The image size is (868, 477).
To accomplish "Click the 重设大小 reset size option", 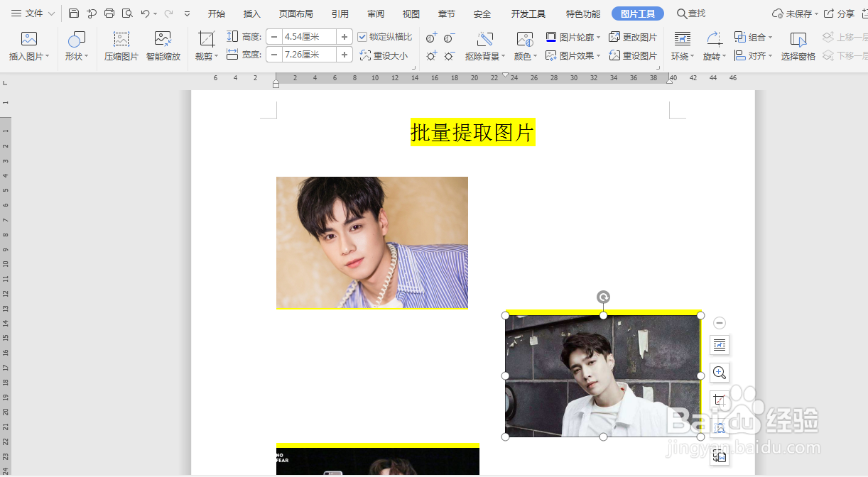I will click(x=386, y=55).
